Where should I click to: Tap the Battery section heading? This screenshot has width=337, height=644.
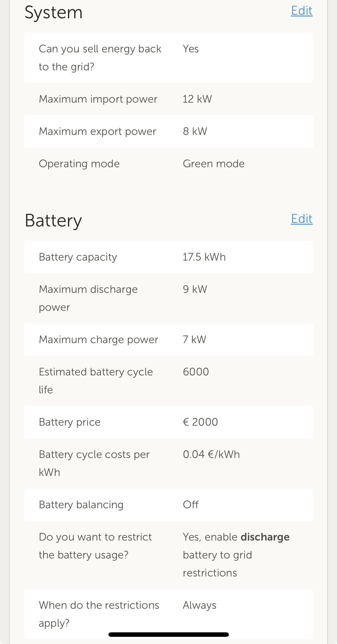tap(53, 220)
